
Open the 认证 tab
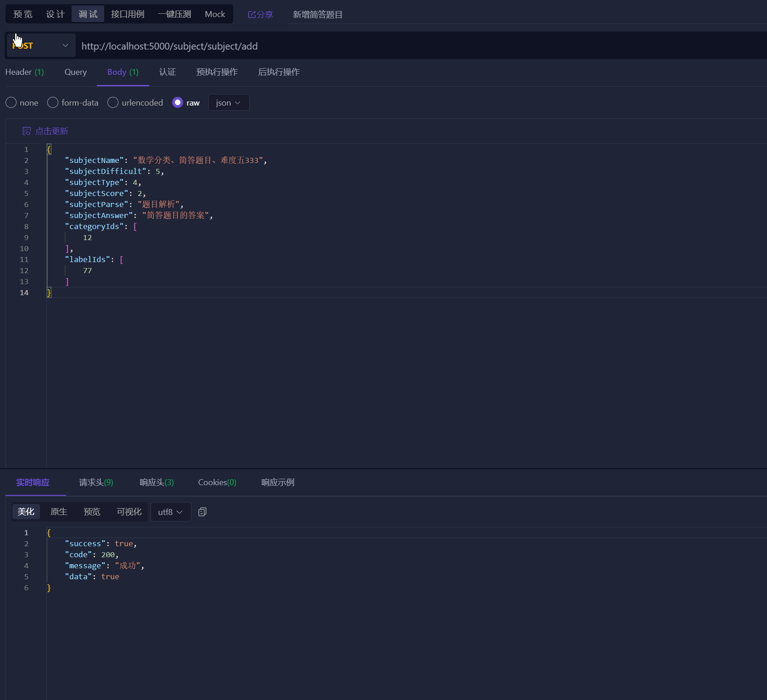168,72
